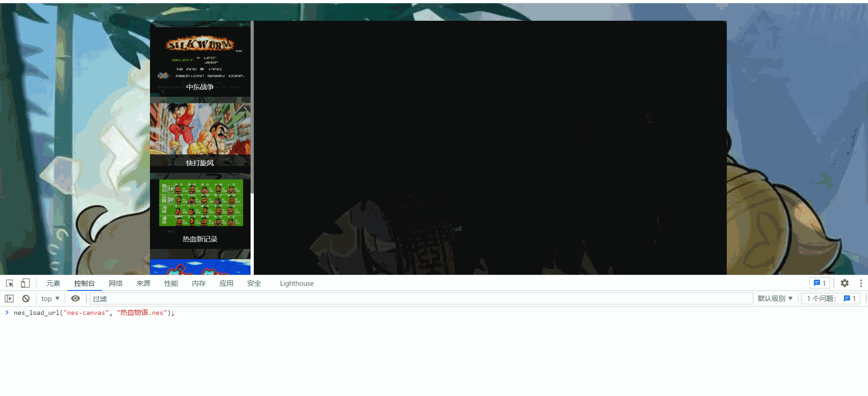The width and height of the screenshot is (868, 396).
Task: Toggle the live expression eye icon
Action: pyautogui.click(x=75, y=298)
